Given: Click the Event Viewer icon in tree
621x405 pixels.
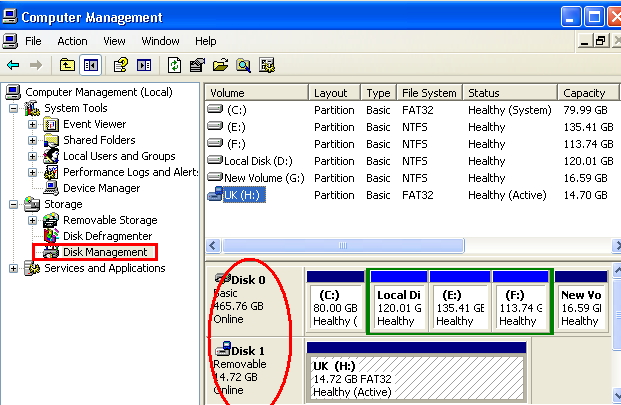Looking at the screenshot, I should pyautogui.click(x=51, y=124).
